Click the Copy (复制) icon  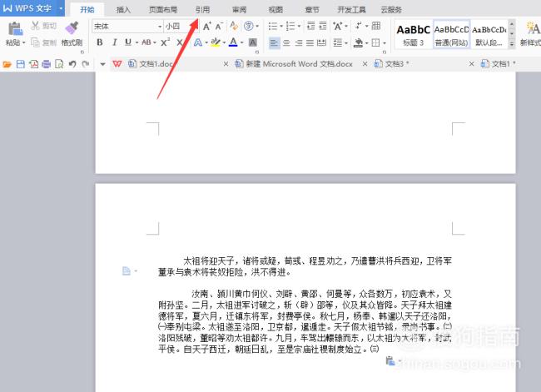(x=35, y=42)
